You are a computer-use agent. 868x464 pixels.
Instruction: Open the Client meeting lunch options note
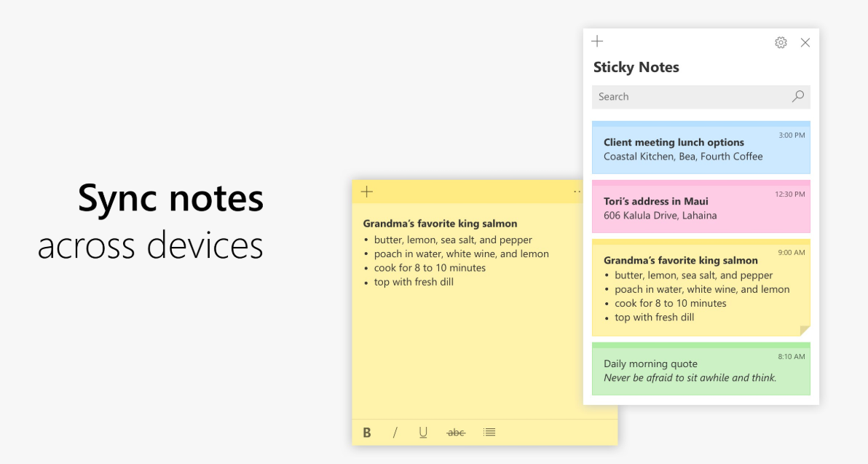point(701,147)
